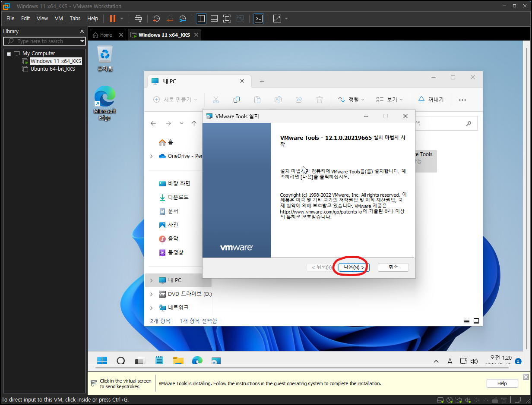Close the Library panel
Viewport: 532px width, 405px height.
[x=82, y=31]
